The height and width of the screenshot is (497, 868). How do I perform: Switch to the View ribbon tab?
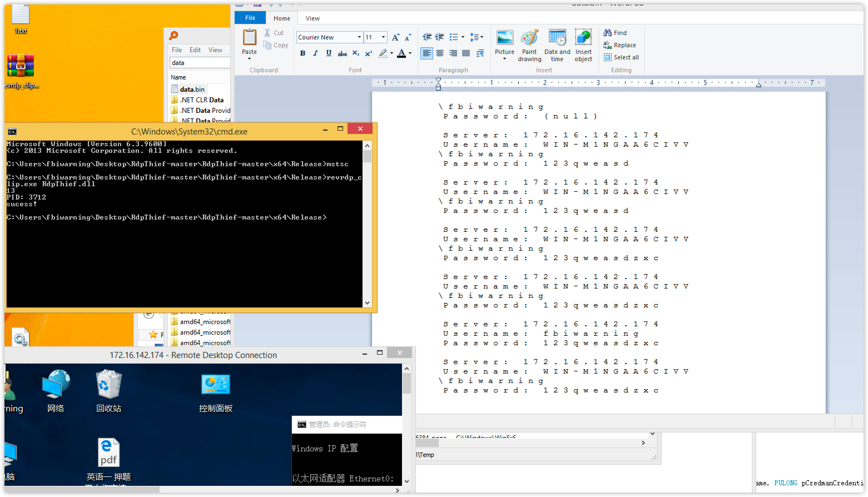point(312,18)
